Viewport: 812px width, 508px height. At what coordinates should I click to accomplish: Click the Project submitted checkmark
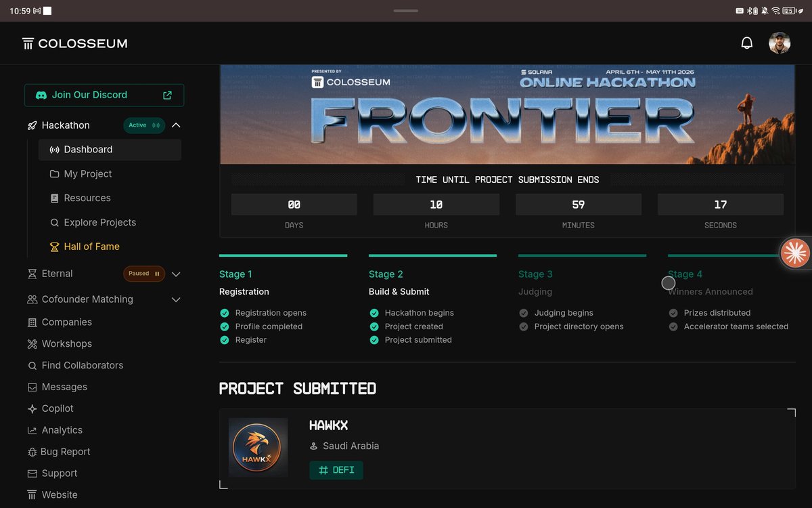tap(374, 340)
